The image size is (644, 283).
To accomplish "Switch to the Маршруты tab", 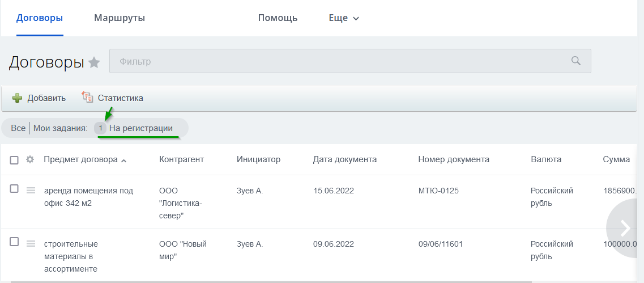I will coord(120,18).
